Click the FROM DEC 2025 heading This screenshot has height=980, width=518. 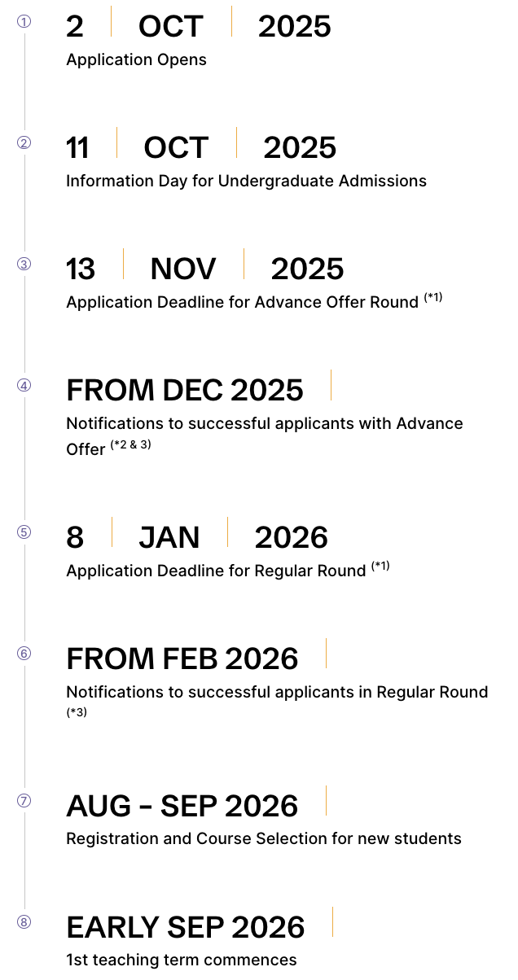tap(185, 390)
